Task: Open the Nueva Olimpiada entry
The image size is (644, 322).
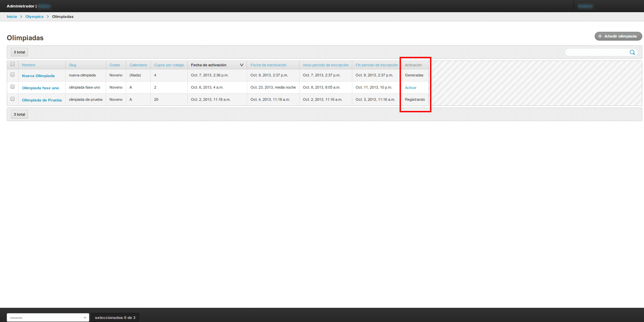Action: pyautogui.click(x=38, y=76)
